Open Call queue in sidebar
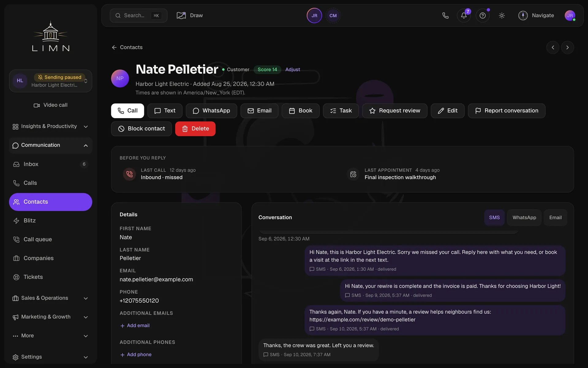 (x=51, y=240)
